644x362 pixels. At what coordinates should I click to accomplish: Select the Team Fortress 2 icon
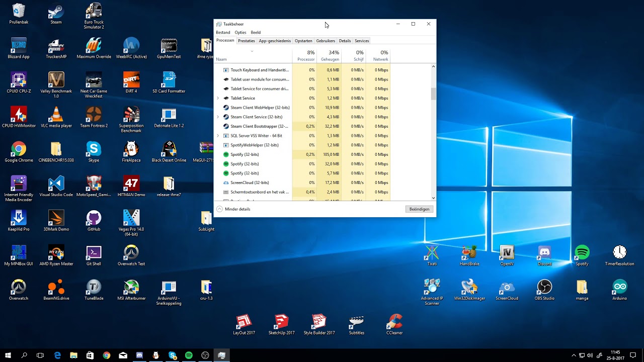[x=94, y=118]
